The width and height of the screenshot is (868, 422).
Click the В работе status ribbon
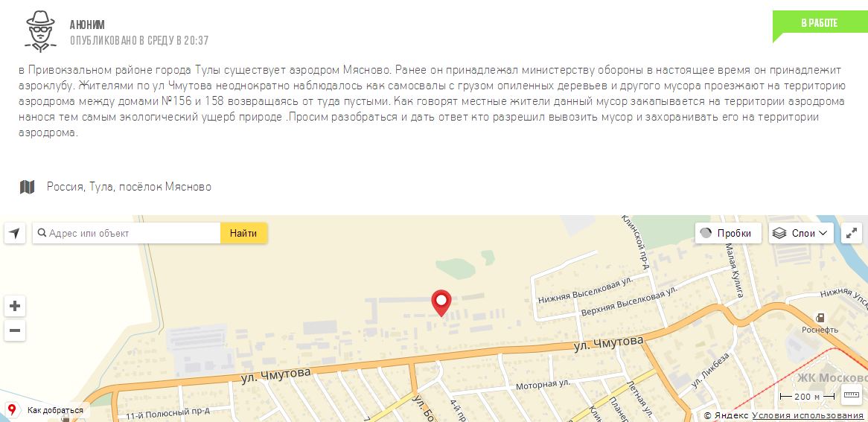[820, 23]
